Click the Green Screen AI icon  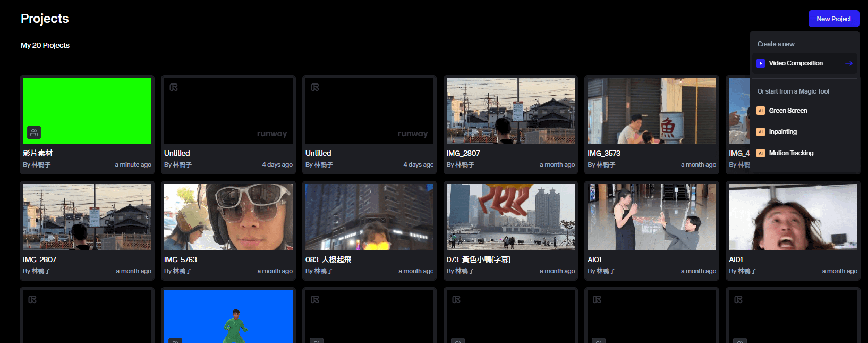click(x=761, y=111)
